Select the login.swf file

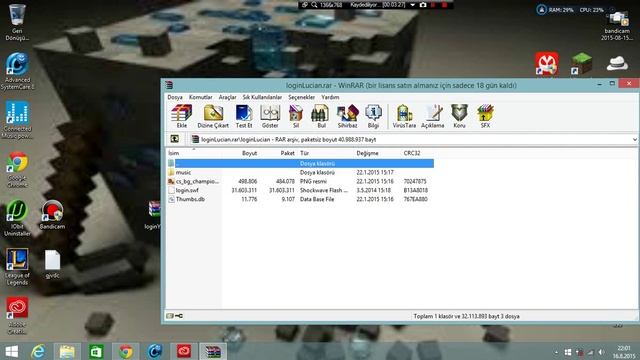tap(300, 190)
